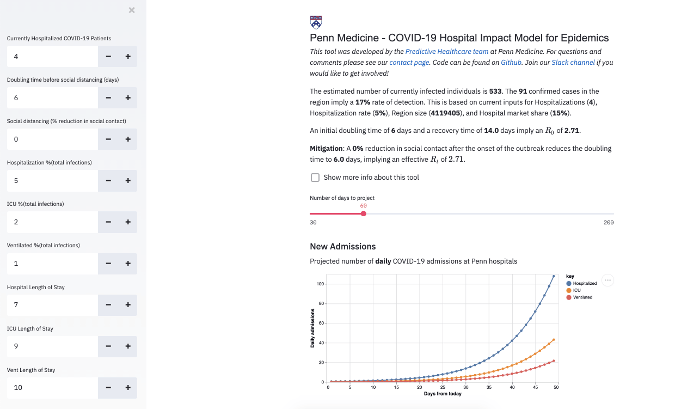The width and height of the screenshot is (675, 409).
Task: Click minus for Social distancing percent reduction
Action: (108, 139)
